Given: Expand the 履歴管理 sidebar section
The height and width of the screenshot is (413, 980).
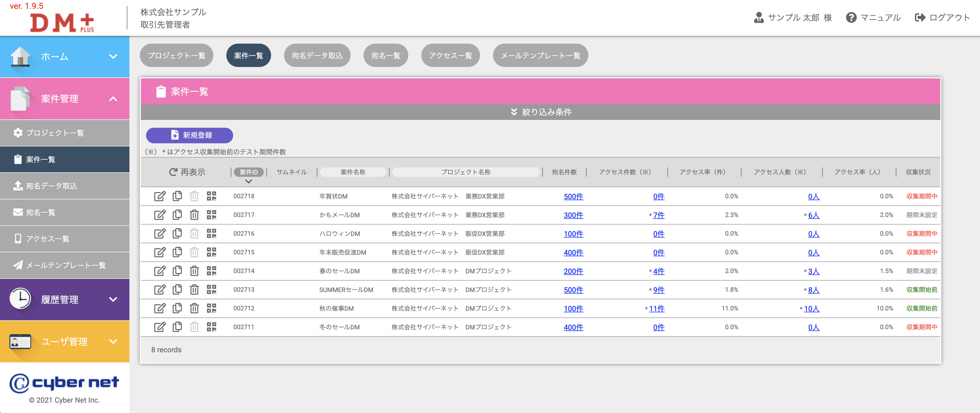Looking at the screenshot, I should pyautogui.click(x=65, y=299).
